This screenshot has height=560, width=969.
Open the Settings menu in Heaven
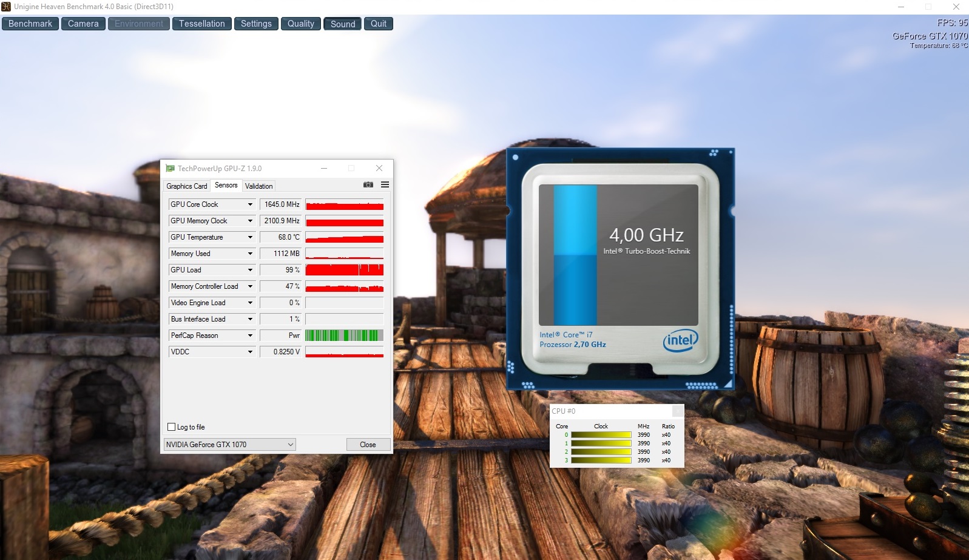[x=256, y=24]
